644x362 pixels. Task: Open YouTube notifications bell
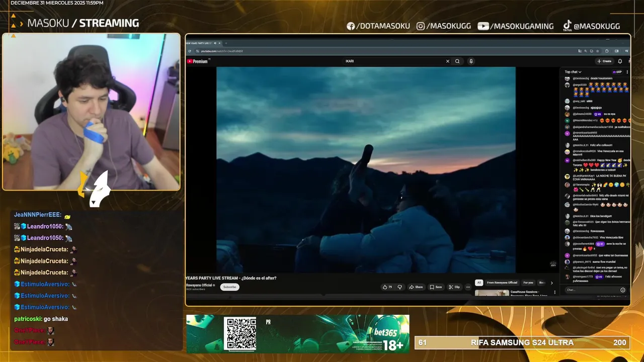point(620,61)
